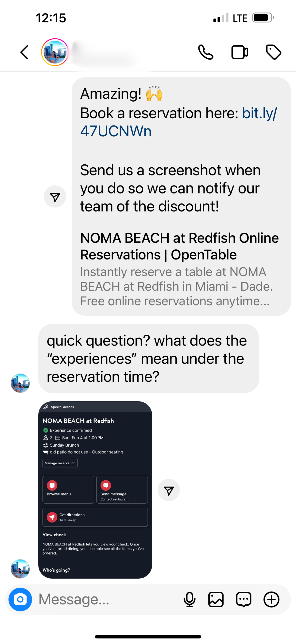
Task: View the profile story ring in the header
Action: [55, 52]
